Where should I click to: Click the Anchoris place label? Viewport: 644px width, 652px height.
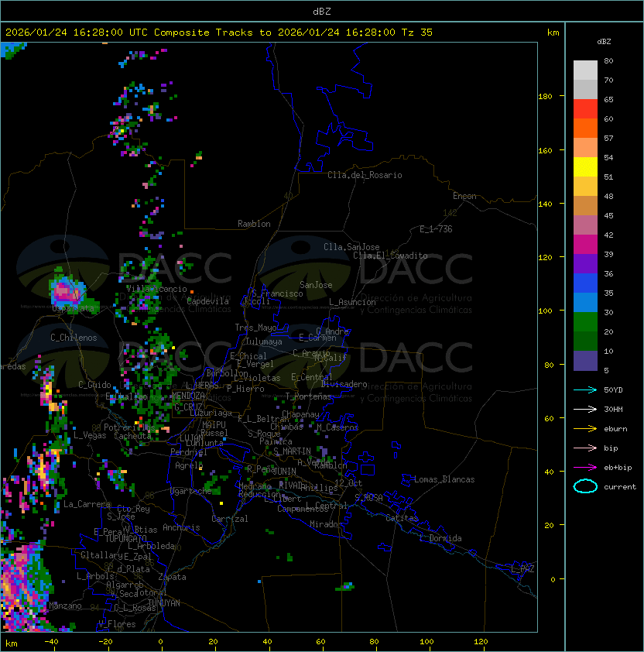181,527
